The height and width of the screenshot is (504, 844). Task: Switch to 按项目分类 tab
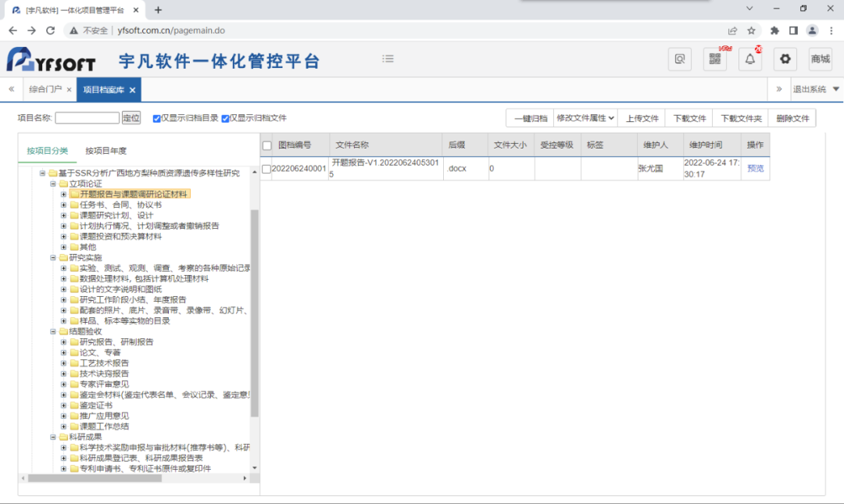click(48, 151)
